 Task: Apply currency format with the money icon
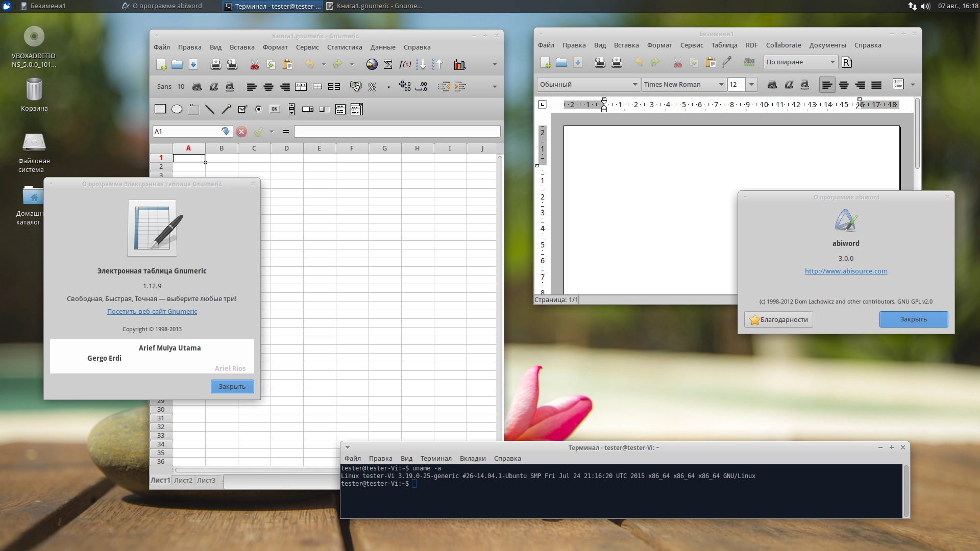coord(355,87)
